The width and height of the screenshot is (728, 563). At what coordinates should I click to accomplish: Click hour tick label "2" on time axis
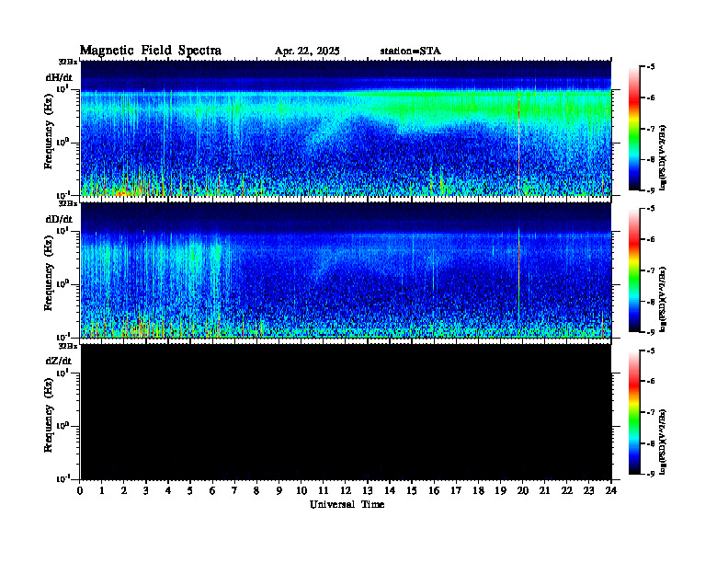pos(123,490)
